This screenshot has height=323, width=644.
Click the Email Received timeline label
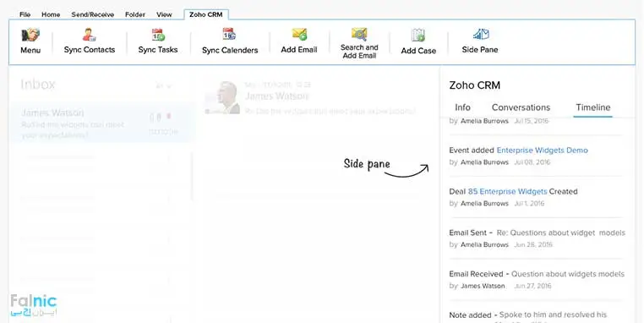(476, 274)
